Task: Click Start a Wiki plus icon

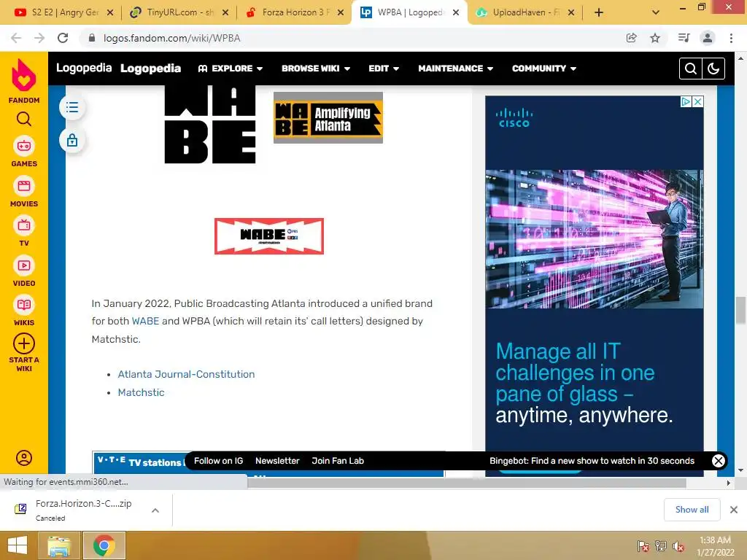Action: [24, 343]
